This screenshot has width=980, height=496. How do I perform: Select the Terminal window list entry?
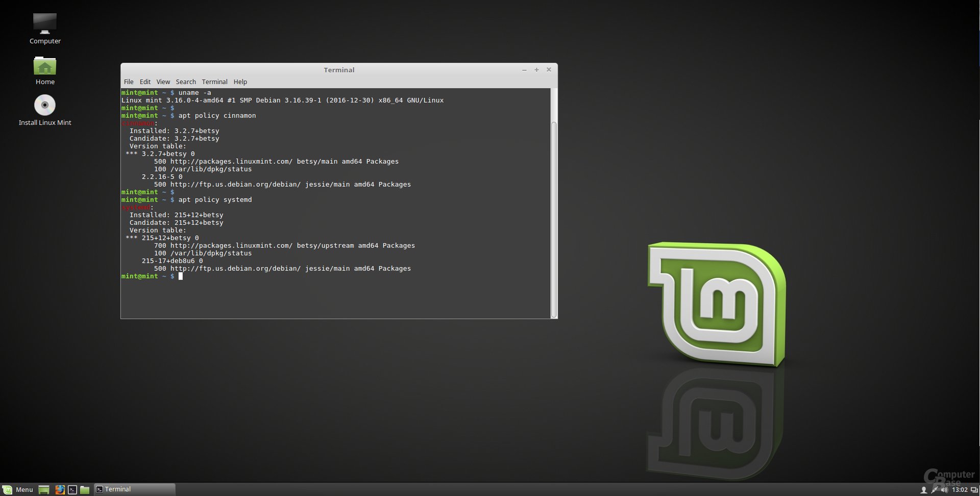(134, 489)
